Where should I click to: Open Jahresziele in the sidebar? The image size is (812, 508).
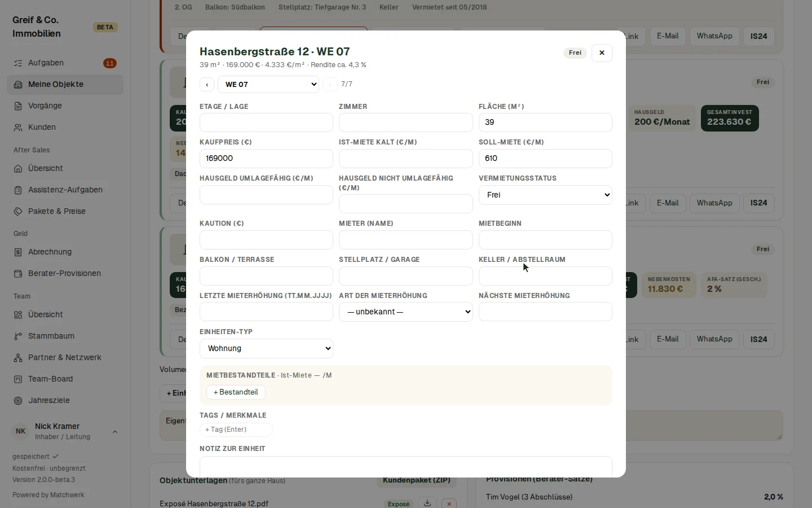point(65,401)
